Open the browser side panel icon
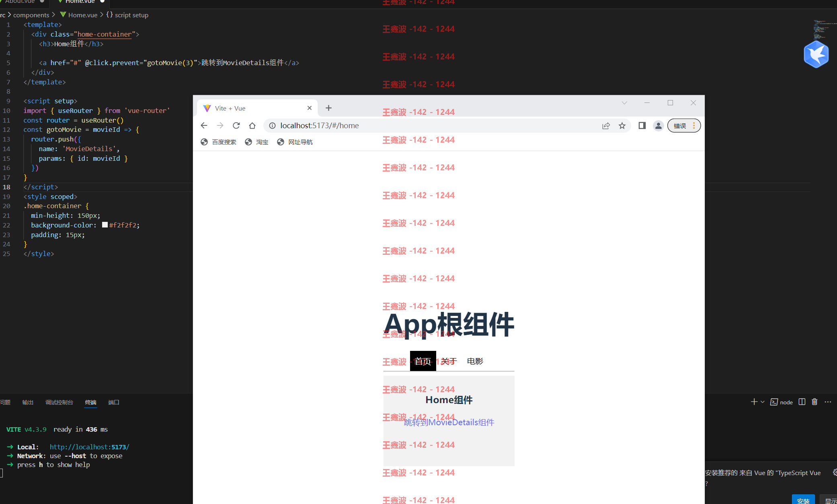Image resolution: width=837 pixels, height=504 pixels. [642, 126]
